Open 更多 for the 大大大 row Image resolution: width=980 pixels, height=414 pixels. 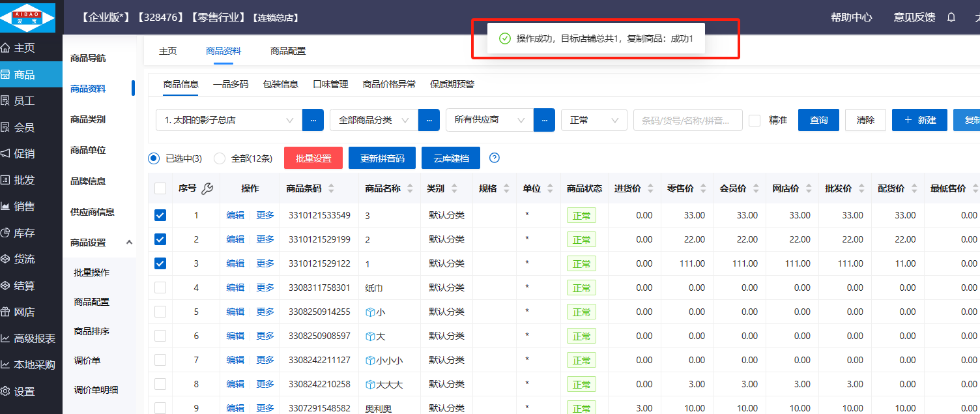click(x=265, y=384)
